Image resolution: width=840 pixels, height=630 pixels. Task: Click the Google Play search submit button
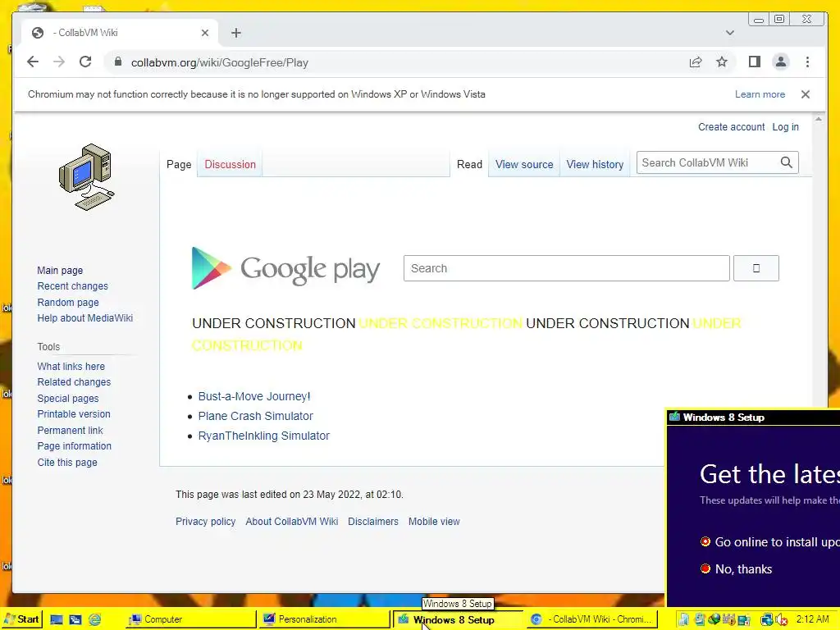756,268
